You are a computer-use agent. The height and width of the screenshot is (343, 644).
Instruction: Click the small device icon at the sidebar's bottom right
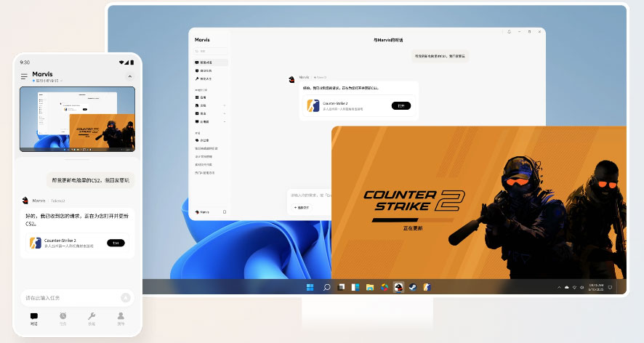[225, 212]
